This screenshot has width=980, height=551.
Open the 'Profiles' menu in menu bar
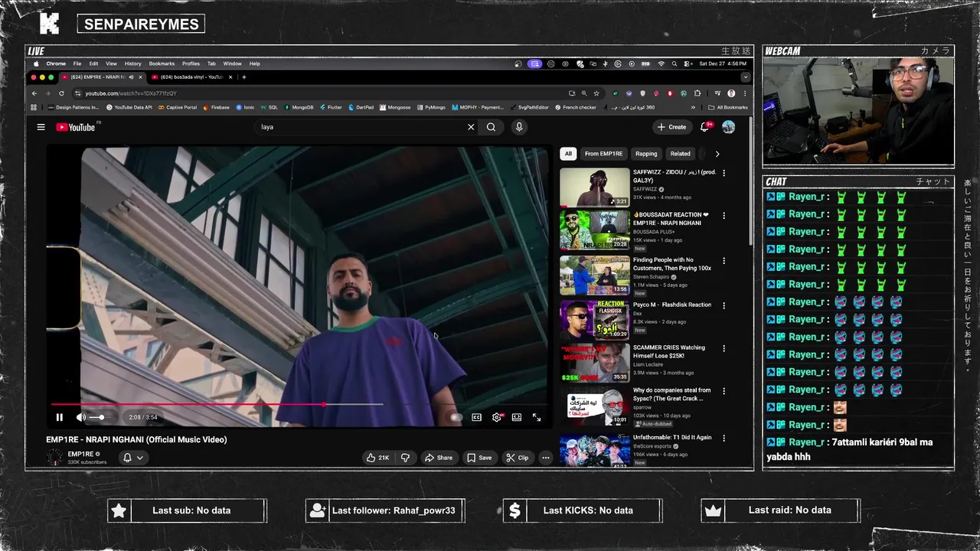191,64
